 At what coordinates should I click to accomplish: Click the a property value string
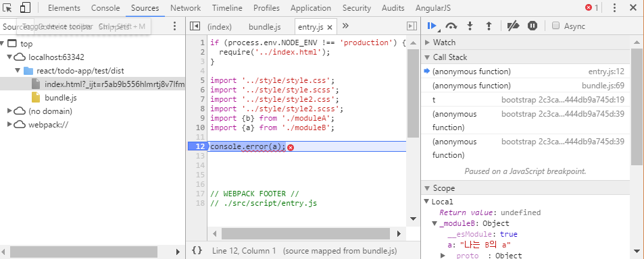(x=485, y=245)
